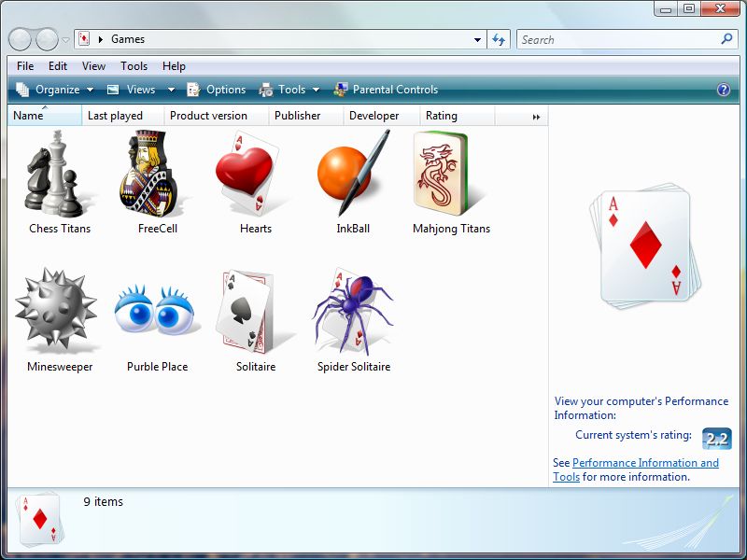Image resolution: width=747 pixels, height=560 pixels.
Task: Open the Tools menu in menu bar
Action: click(x=134, y=66)
